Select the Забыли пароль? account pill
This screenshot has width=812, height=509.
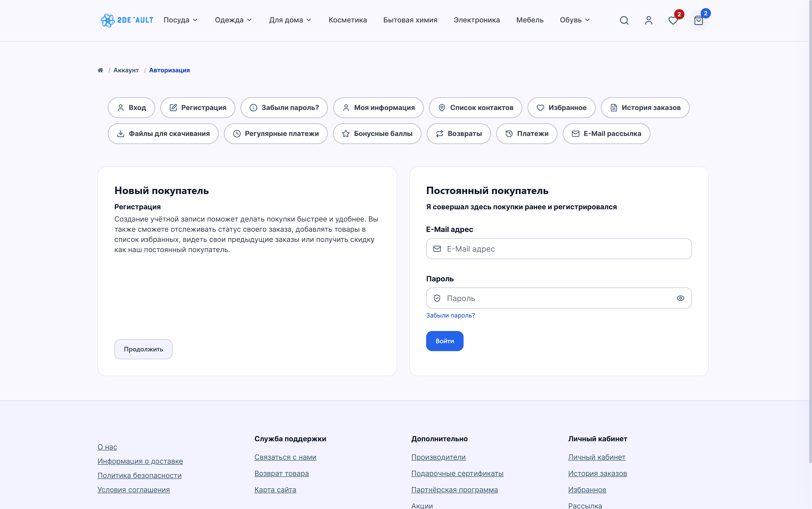284,108
